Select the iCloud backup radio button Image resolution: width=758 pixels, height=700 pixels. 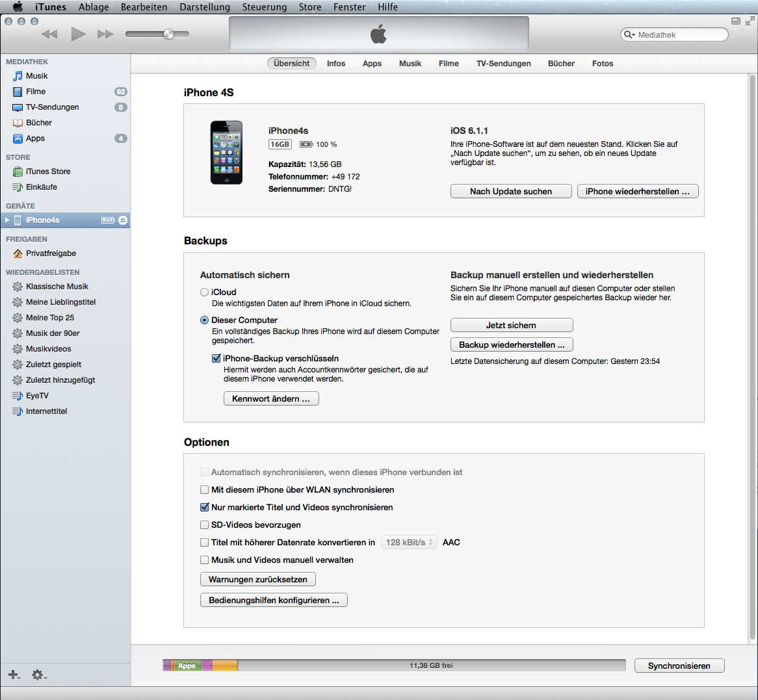[205, 292]
